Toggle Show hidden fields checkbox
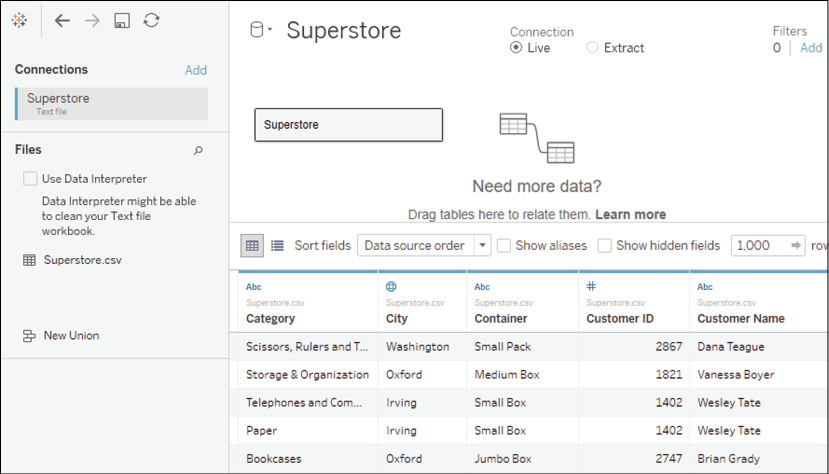Screen dimensions: 829x474 605,246
